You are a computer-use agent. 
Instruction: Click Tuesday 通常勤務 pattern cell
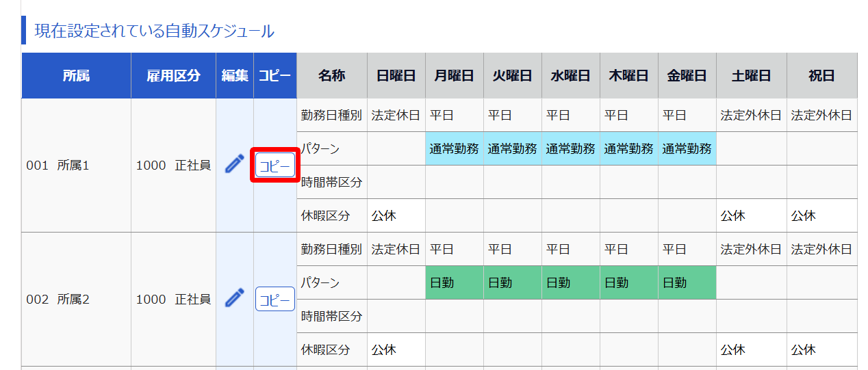click(513, 148)
